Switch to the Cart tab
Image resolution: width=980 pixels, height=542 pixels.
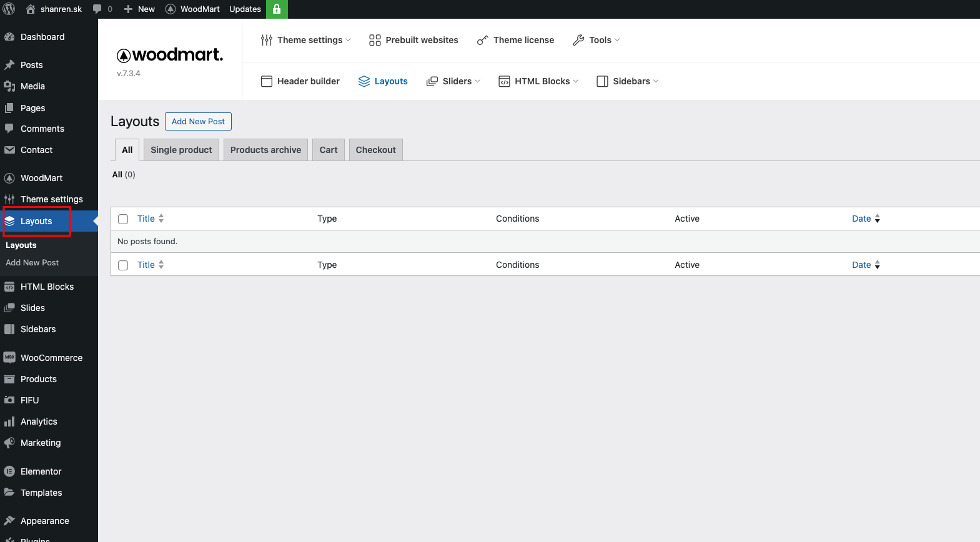pyautogui.click(x=329, y=150)
